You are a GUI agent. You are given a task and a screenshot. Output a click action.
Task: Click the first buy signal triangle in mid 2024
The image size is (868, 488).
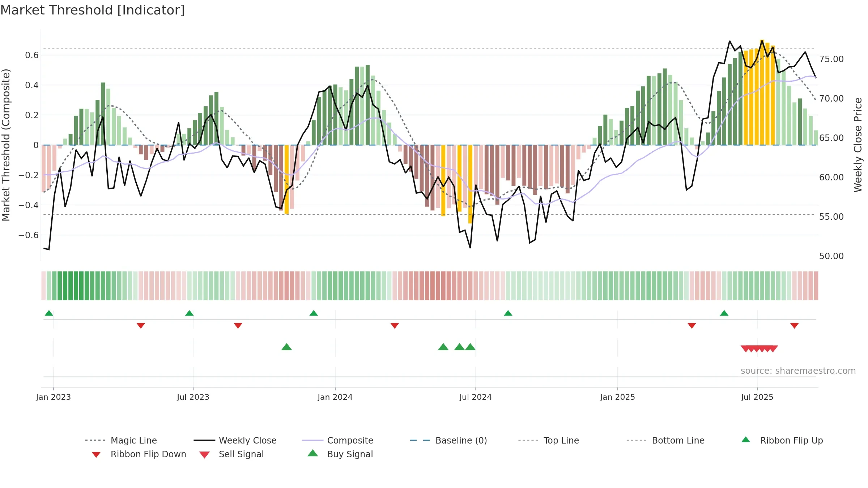pyautogui.click(x=443, y=347)
